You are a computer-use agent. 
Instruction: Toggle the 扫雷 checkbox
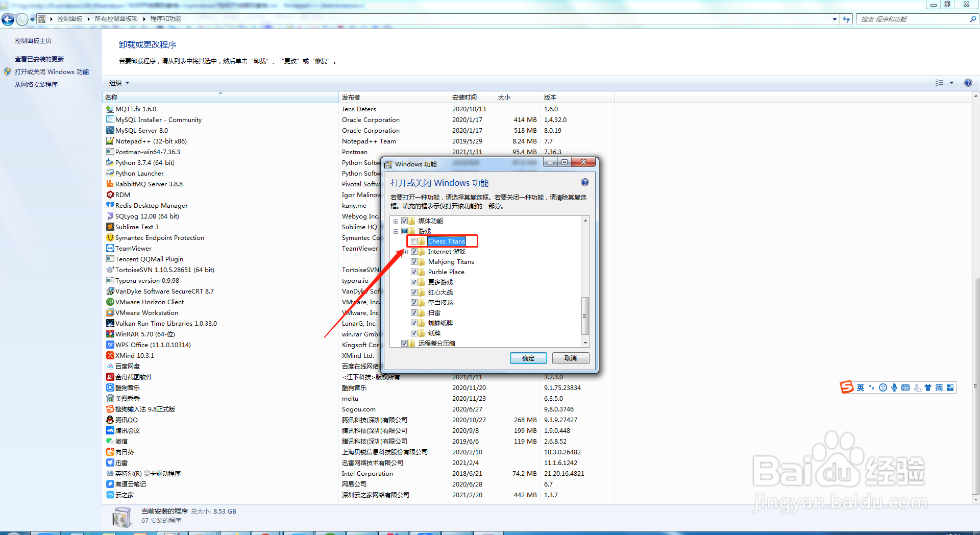point(414,313)
